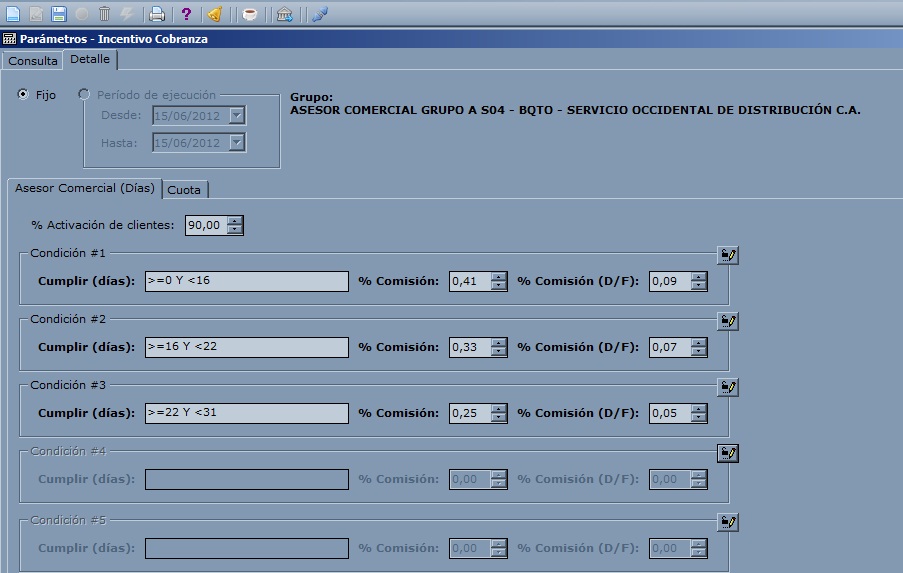Decrease the Condición #3 % Comisión value
Screen dimensions: 903x573
coord(499,418)
